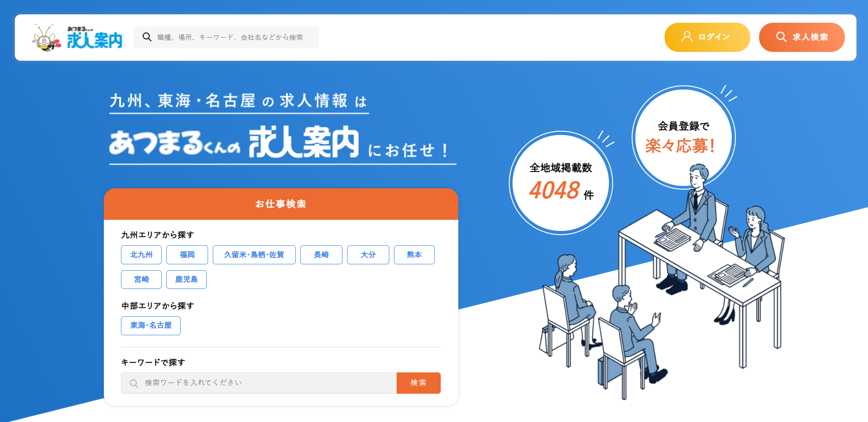Select the 福岡 area button

click(187, 255)
